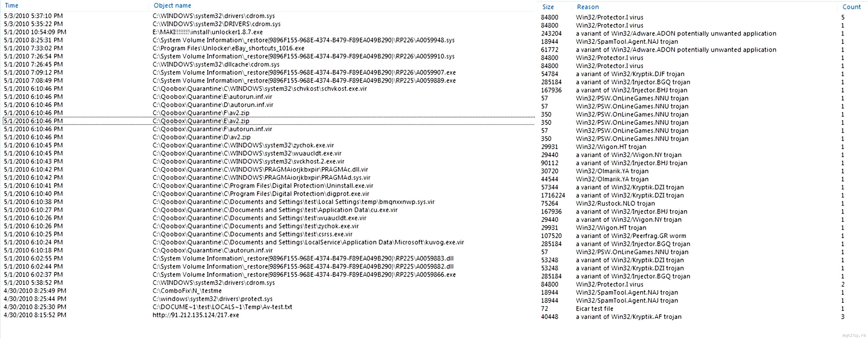Sort by the Object name column header
868x339 pixels.
coord(172,5)
